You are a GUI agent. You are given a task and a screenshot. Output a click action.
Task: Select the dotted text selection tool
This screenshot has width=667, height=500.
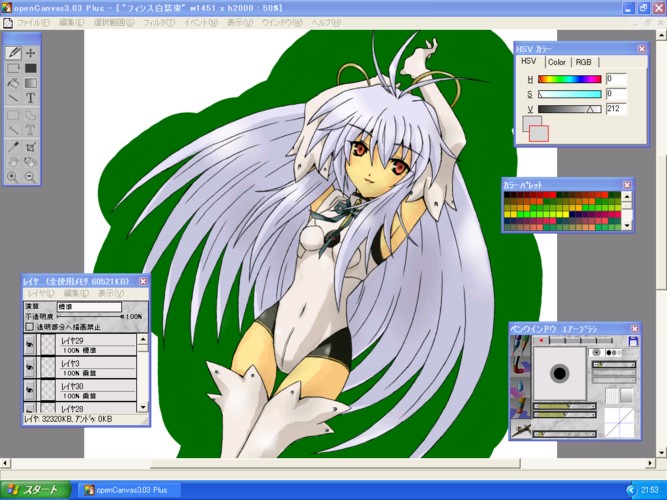click(x=31, y=130)
